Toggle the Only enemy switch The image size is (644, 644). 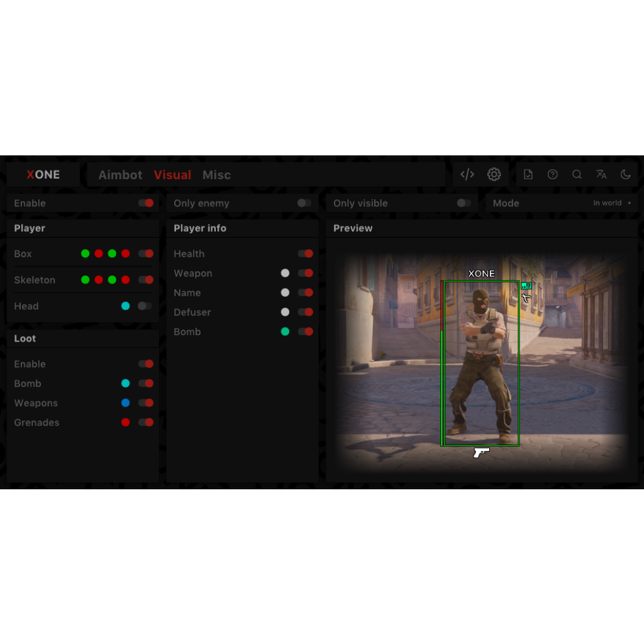(304, 203)
